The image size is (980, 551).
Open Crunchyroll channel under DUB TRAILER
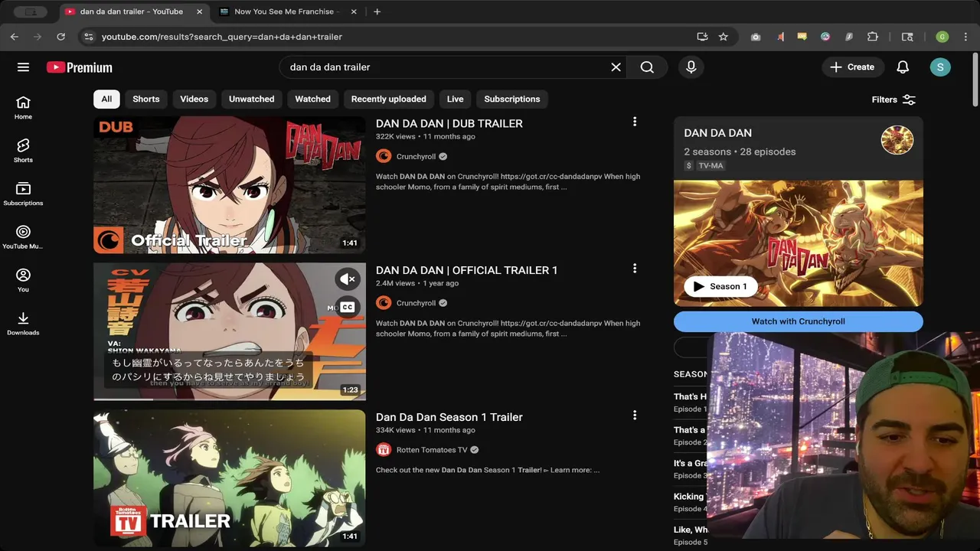tap(416, 156)
